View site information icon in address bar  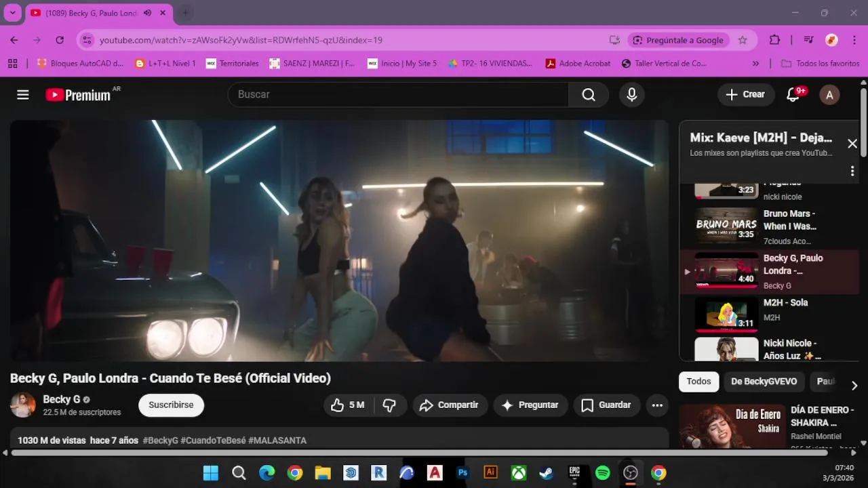click(87, 40)
